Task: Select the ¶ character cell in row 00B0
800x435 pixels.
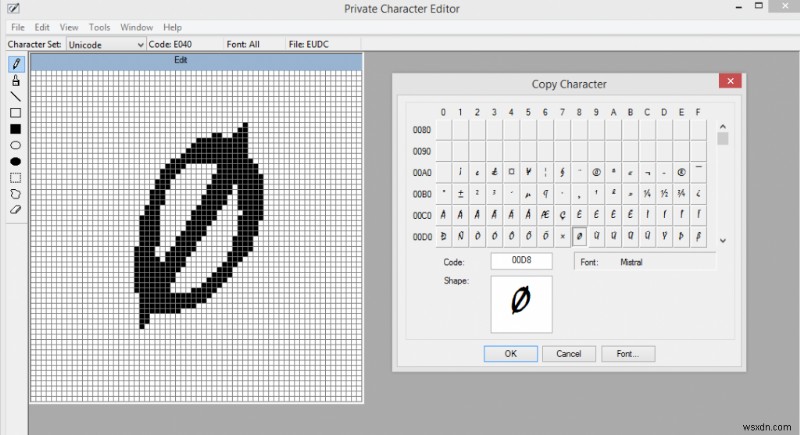Action: 545,193
